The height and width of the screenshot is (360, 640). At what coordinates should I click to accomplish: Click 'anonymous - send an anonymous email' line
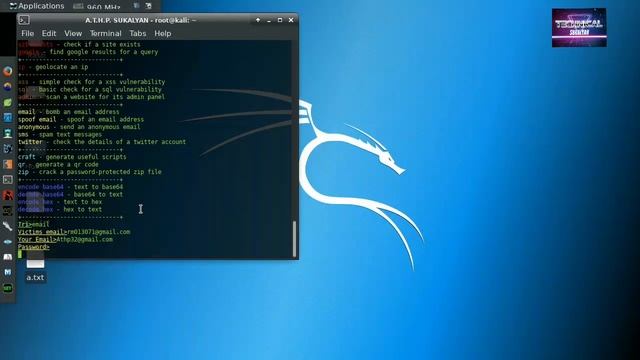coord(79,127)
